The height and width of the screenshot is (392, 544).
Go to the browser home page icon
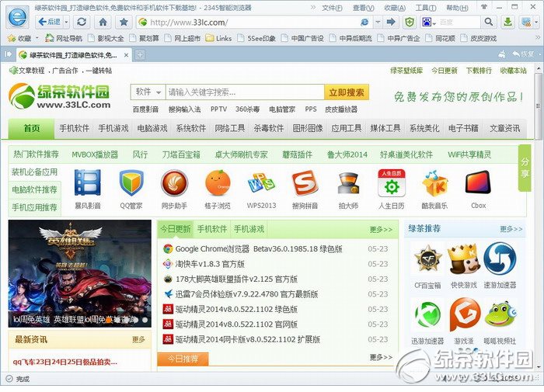pyautogui.click(x=103, y=22)
